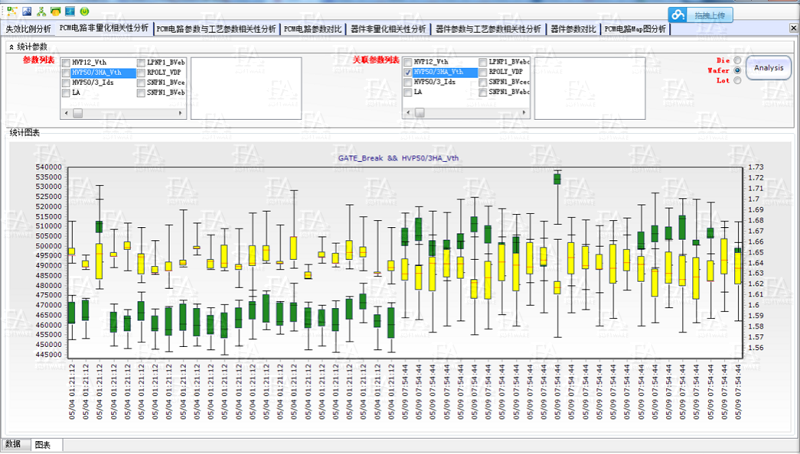
Task: Select the Lot radio button
Action: tap(737, 81)
